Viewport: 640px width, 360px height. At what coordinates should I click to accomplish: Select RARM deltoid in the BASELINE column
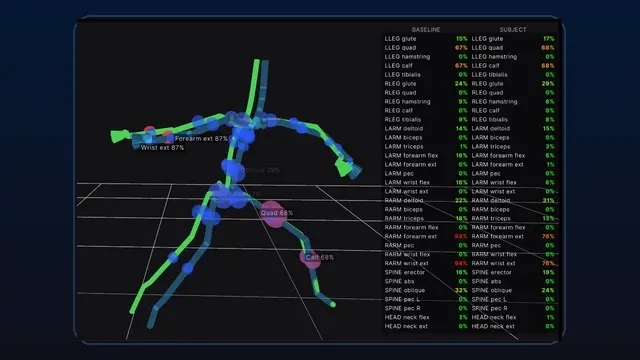(x=426, y=200)
